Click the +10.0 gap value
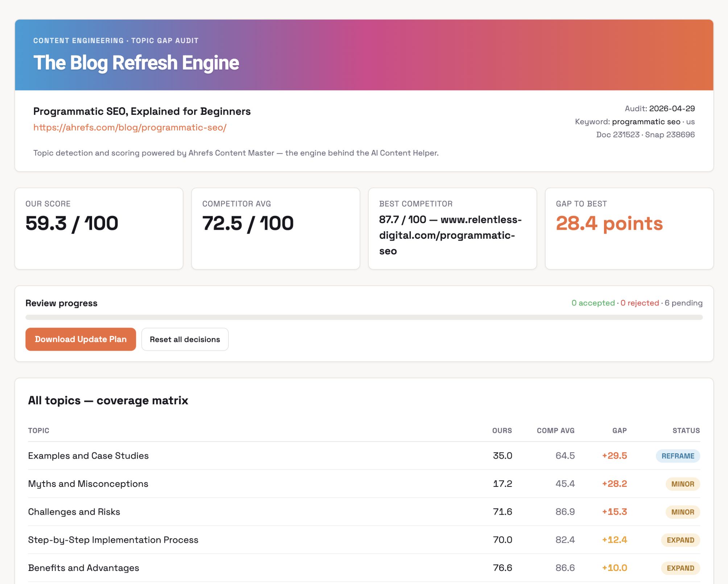 pos(615,568)
